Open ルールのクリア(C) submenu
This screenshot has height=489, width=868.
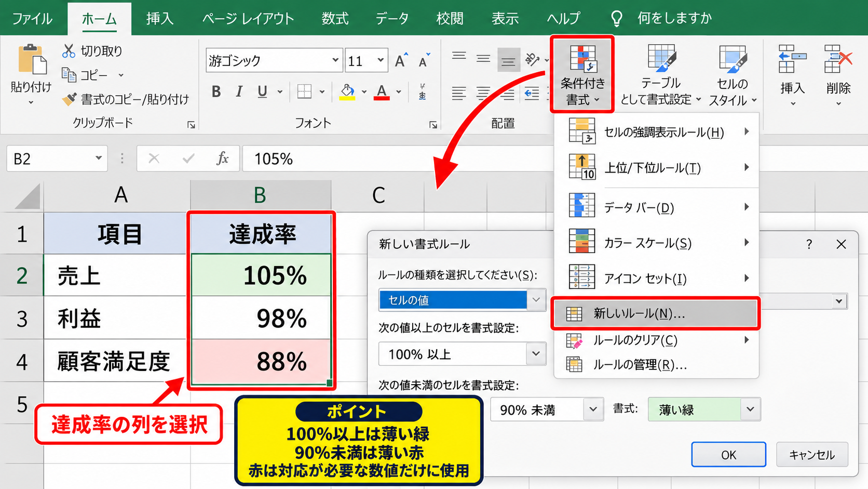pyautogui.click(x=657, y=340)
